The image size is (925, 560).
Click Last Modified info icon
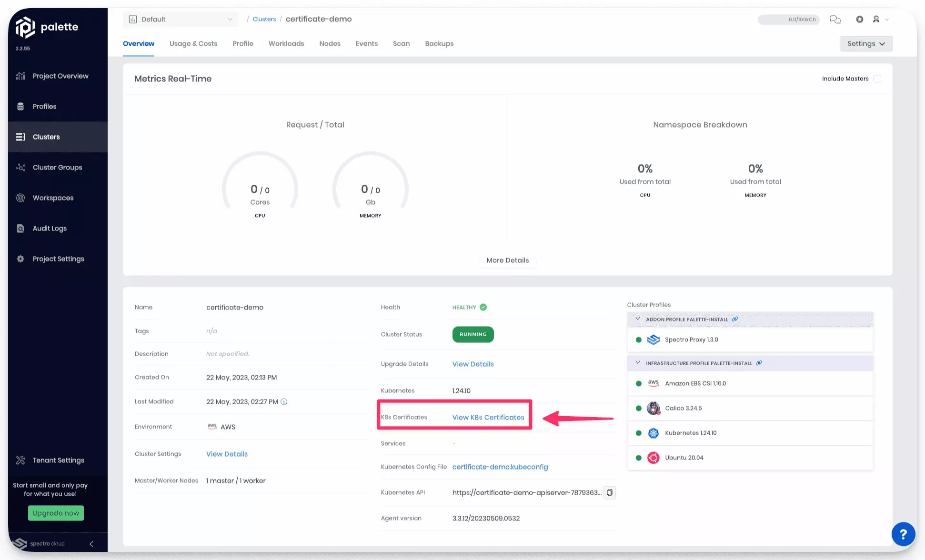284,401
